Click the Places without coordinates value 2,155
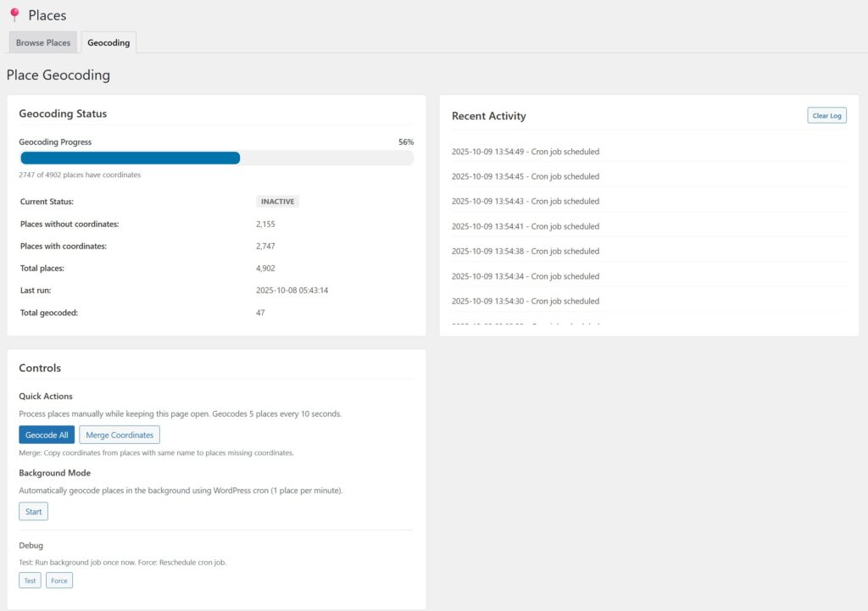 tap(265, 224)
